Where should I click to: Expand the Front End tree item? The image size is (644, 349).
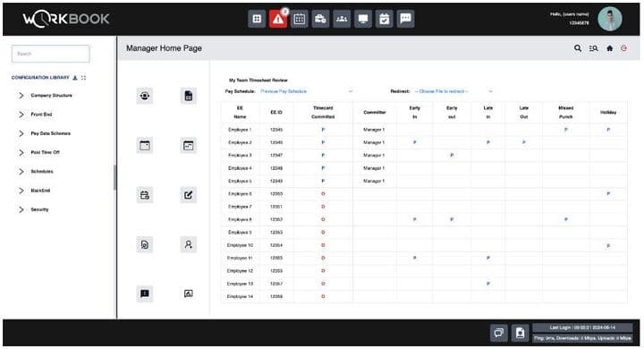(x=21, y=115)
